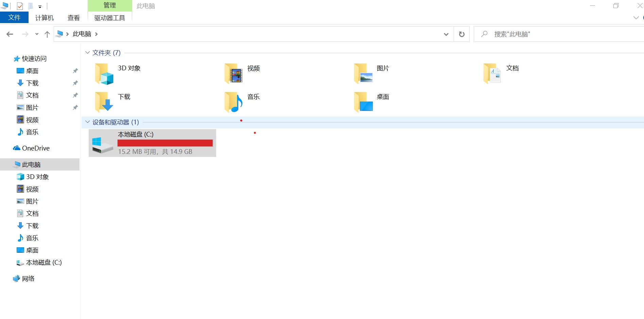Select 文档 under 此电脑 in the sidebar
644x319 pixels.
click(28, 213)
